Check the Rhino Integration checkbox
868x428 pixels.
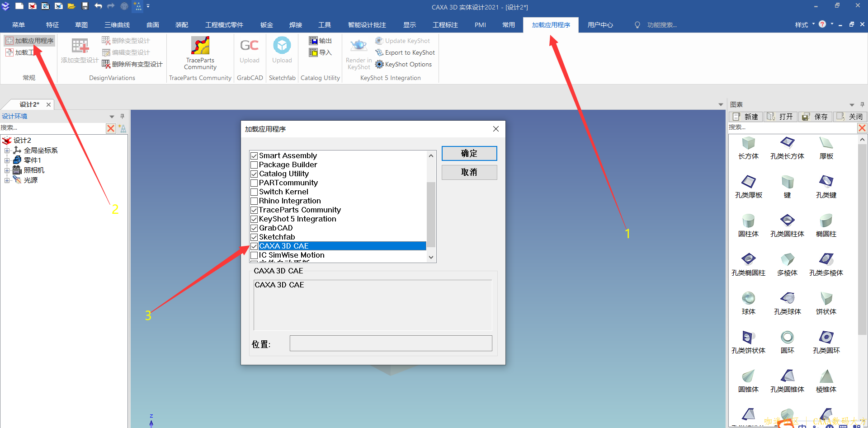[x=254, y=201]
